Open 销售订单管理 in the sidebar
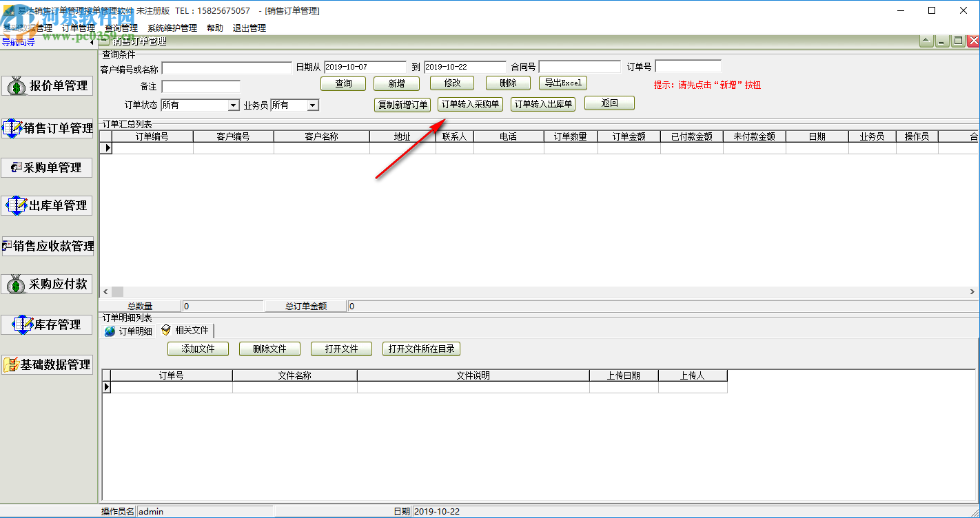Screen dimensions: 980x518 (48, 128)
